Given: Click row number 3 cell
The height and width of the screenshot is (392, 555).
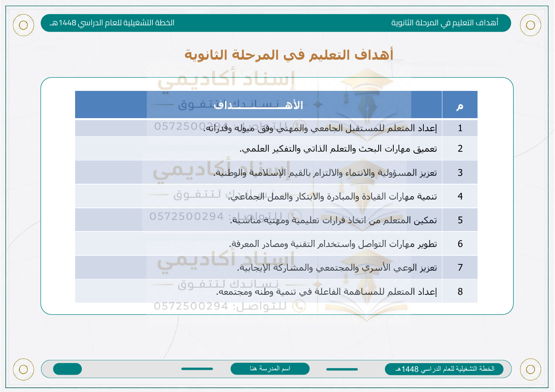Looking at the screenshot, I should pyautogui.click(x=460, y=172).
